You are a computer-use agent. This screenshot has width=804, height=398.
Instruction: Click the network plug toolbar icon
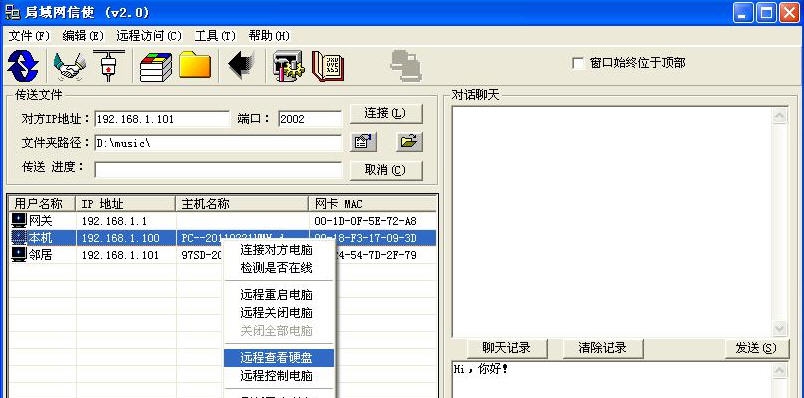point(109,66)
